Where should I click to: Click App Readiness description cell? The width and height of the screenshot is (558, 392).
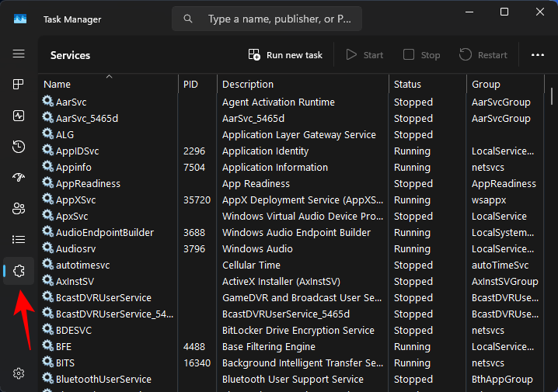click(256, 184)
